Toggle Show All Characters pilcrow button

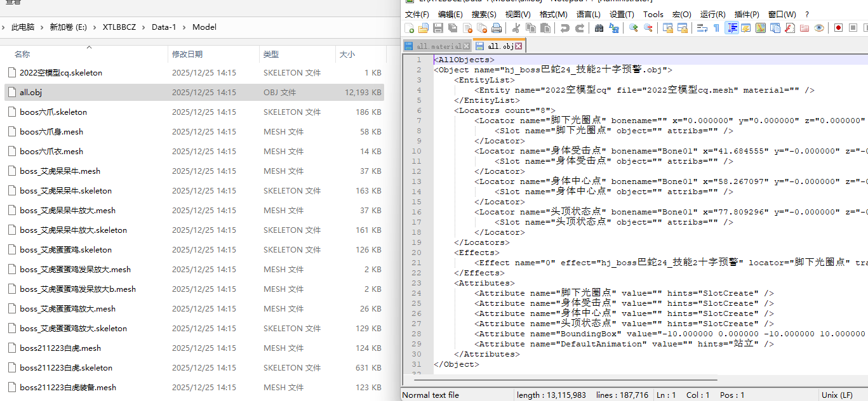point(716,28)
